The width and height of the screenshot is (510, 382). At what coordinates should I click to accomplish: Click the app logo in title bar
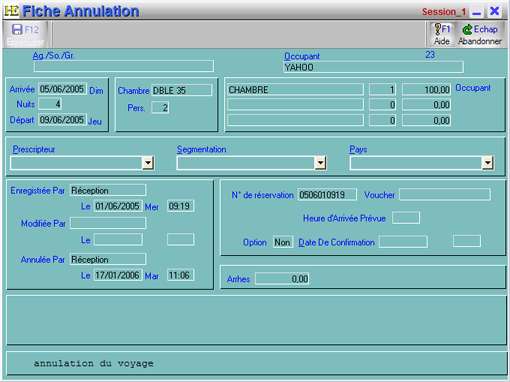pyautogui.click(x=11, y=11)
